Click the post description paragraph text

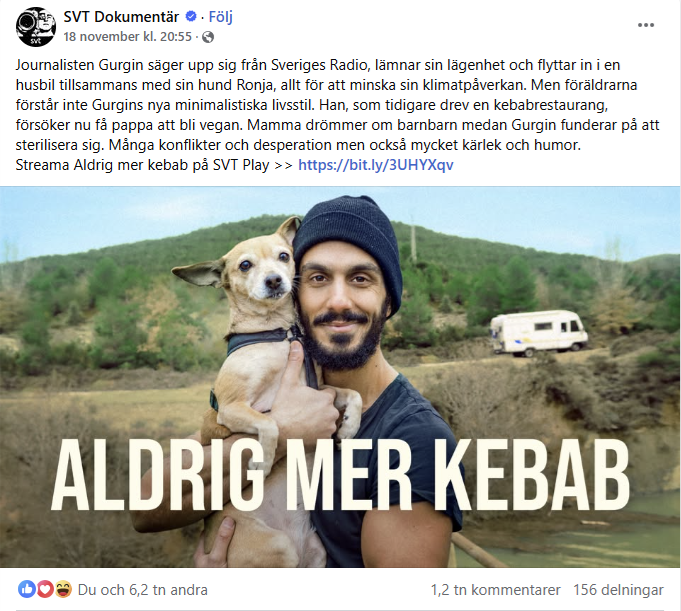click(x=337, y=105)
